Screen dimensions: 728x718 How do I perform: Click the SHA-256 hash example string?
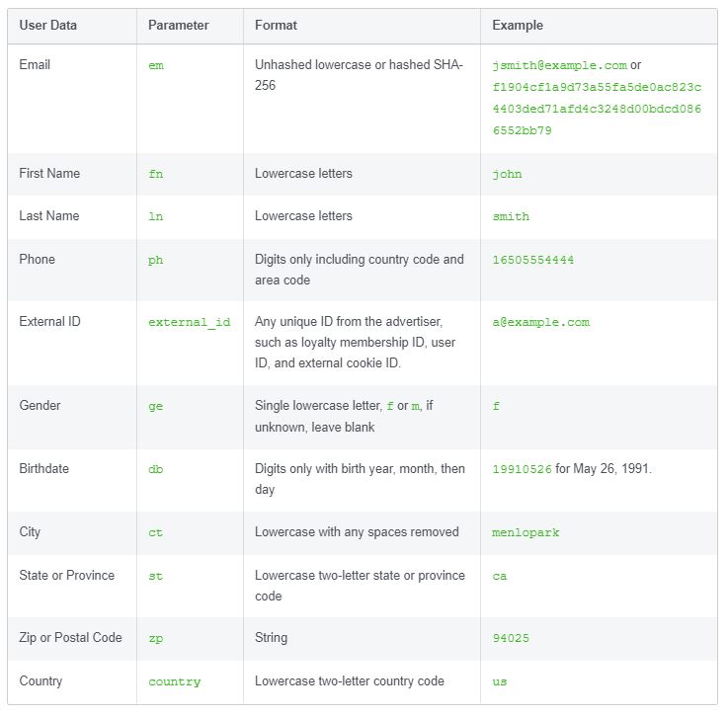click(x=597, y=109)
